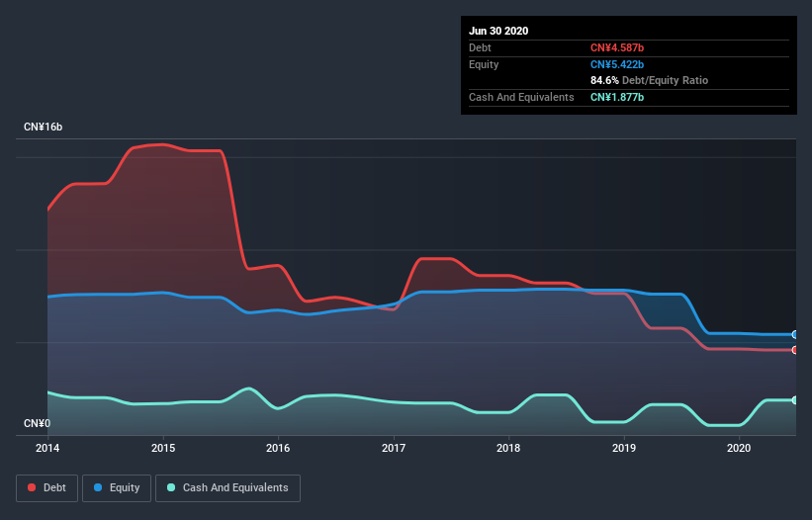Click the CN¥0 y-axis label
Image resolution: width=812 pixels, height=520 pixels.
pos(38,424)
